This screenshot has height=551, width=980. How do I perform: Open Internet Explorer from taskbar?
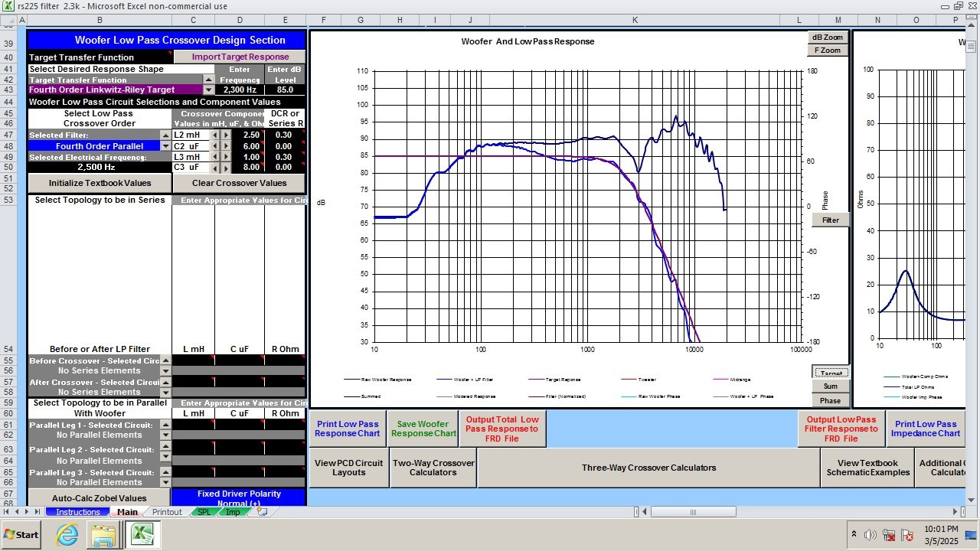67,534
